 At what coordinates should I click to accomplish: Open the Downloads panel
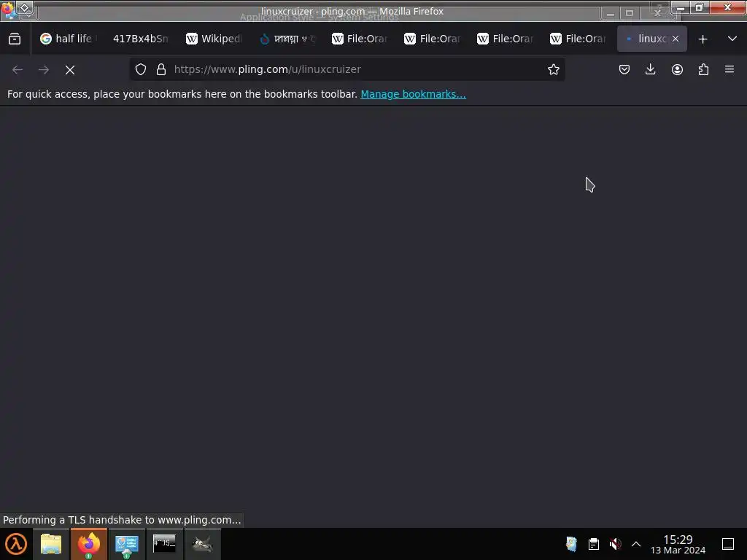(650, 69)
